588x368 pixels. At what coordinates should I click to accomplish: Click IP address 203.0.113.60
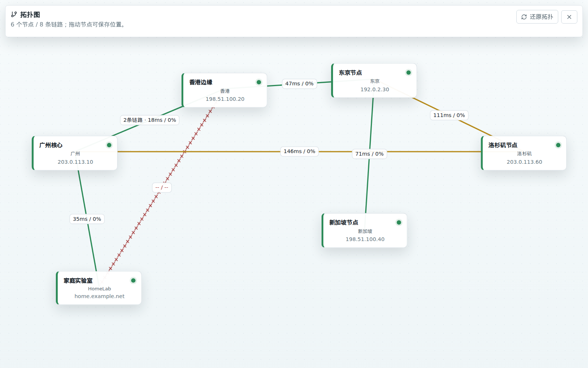pos(524,162)
